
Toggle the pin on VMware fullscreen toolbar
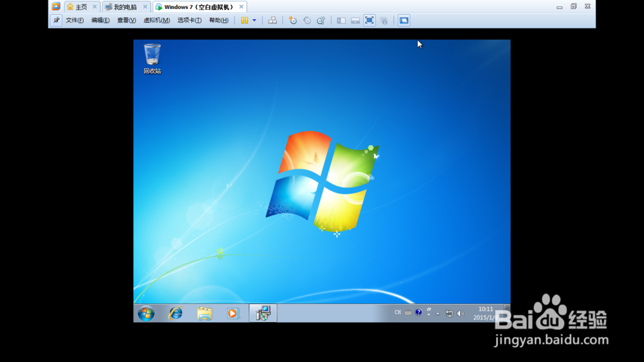tap(56, 20)
